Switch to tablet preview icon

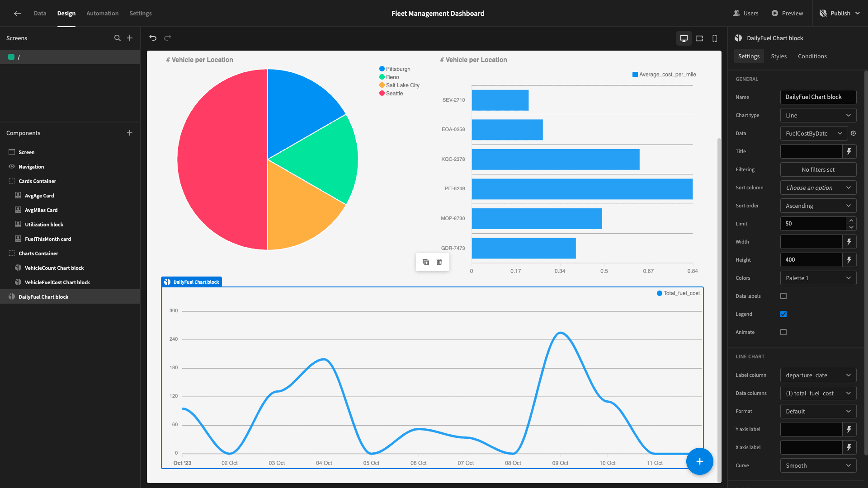699,38
